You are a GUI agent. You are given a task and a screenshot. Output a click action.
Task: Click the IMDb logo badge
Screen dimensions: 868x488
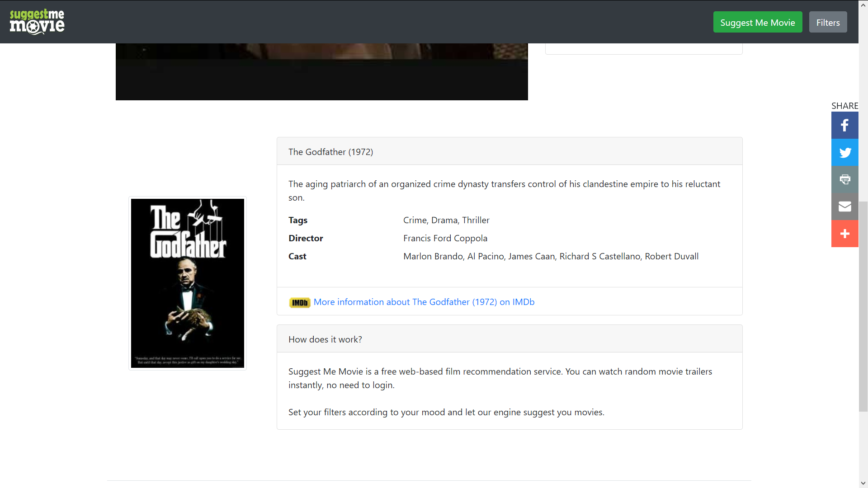pyautogui.click(x=300, y=302)
